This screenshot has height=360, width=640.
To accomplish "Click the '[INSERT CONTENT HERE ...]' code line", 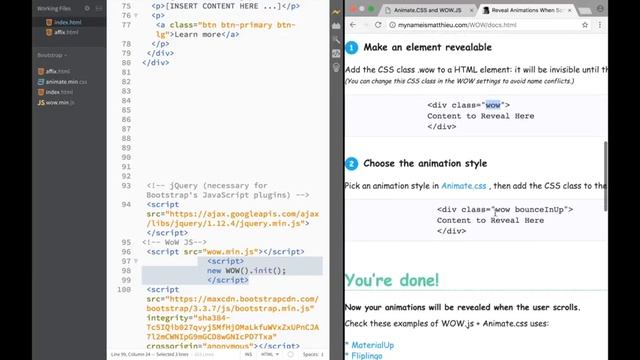I will pyautogui.click(x=226, y=6).
